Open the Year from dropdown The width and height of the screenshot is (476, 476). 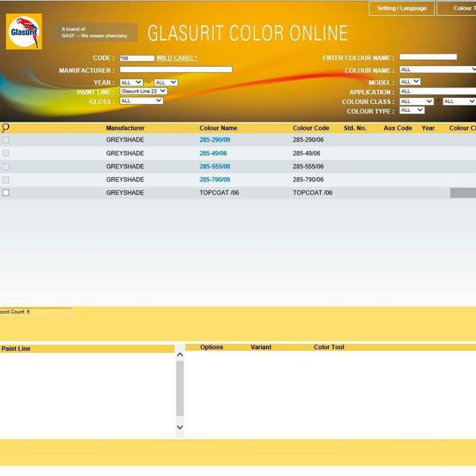(x=131, y=82)
